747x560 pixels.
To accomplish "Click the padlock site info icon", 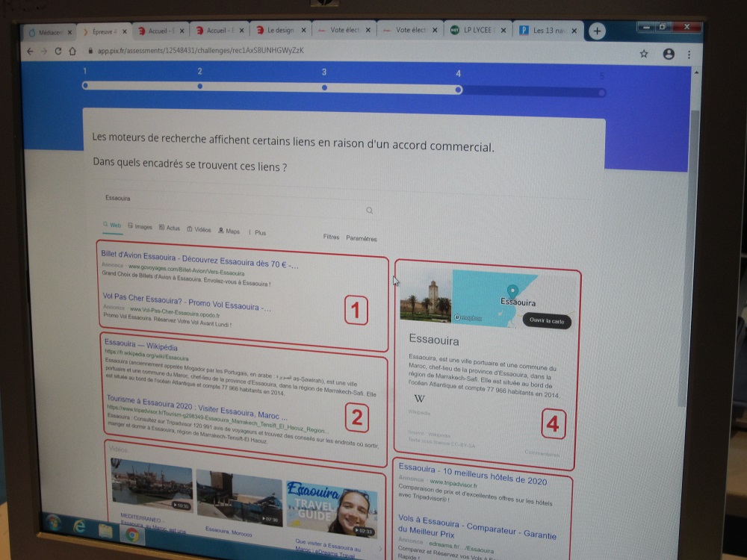I will tap(90, 51).
